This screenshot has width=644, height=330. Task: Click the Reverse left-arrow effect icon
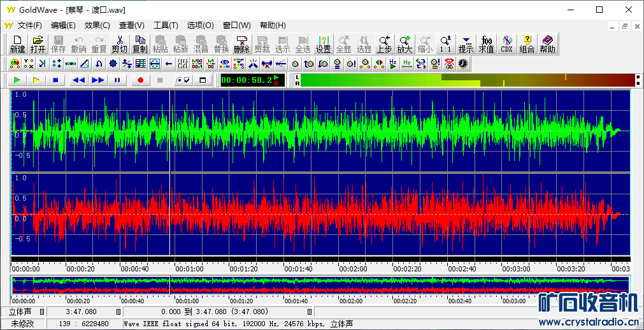169,63
